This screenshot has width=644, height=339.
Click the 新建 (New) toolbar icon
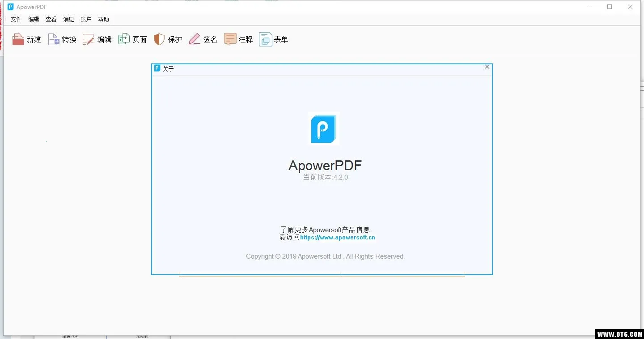[x=18, y=39]
